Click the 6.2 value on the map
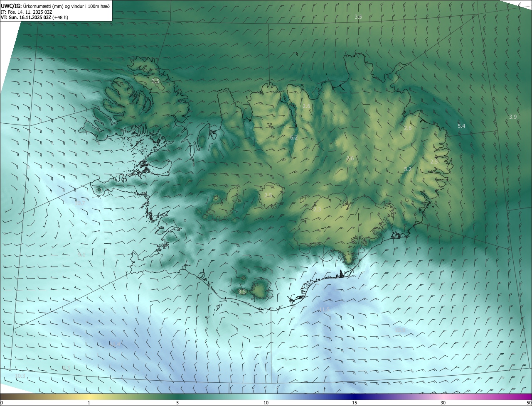The width and height of the screenshot is (532, 406). coord(294,137)
